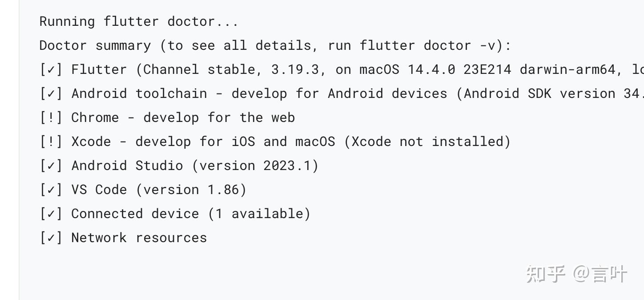Click the "Network resources" text
Screen dimensions: 644x300
coord(139,238)
